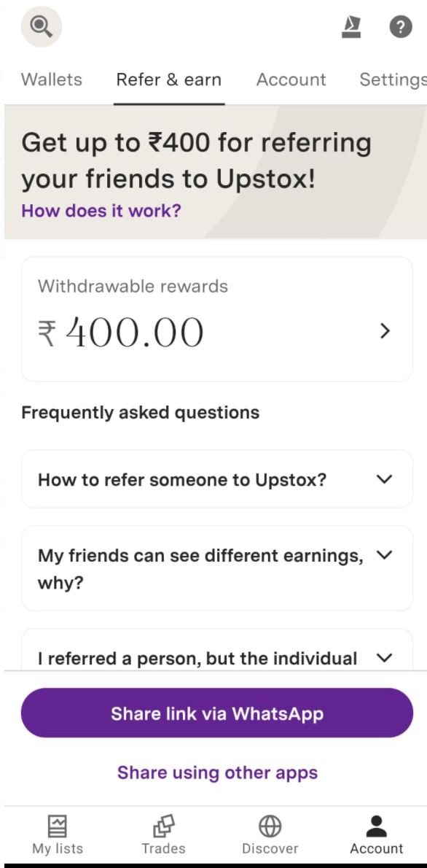
Task: Open the Account tab at the top
Action: 291,80
